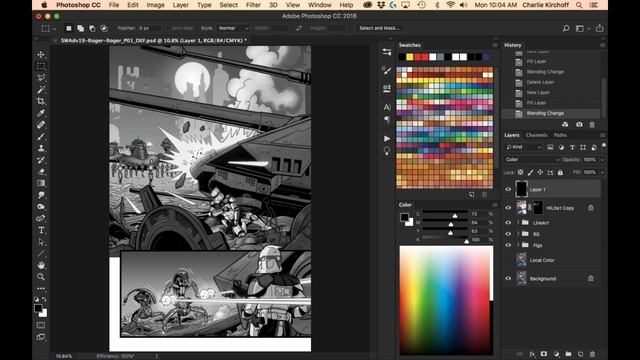640x360 pixels.
Task: Hide HiLite1 Copy layer eye
Action: coord(508,208)
